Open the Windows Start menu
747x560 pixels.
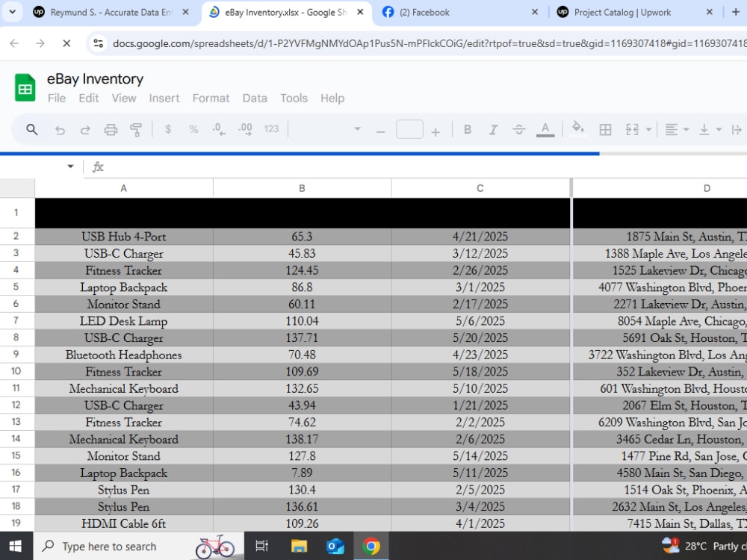click(16, 547)
